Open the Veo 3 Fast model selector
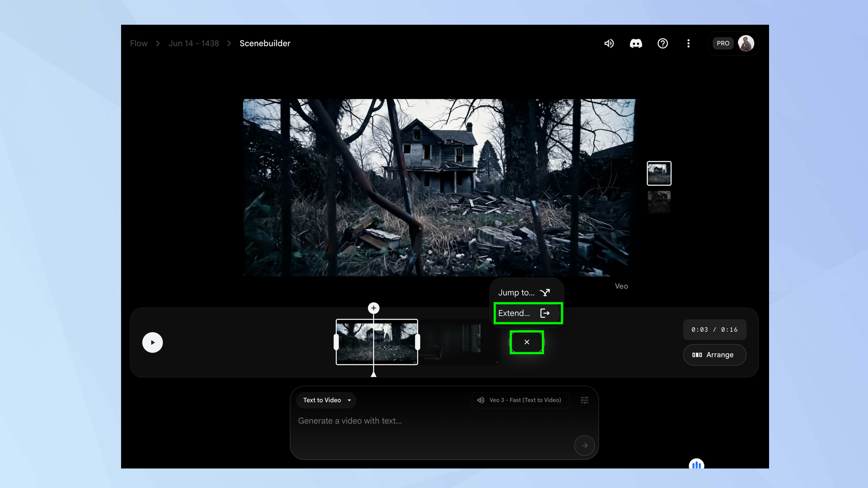This screenshot has width=868, height=488. point(520,400)
